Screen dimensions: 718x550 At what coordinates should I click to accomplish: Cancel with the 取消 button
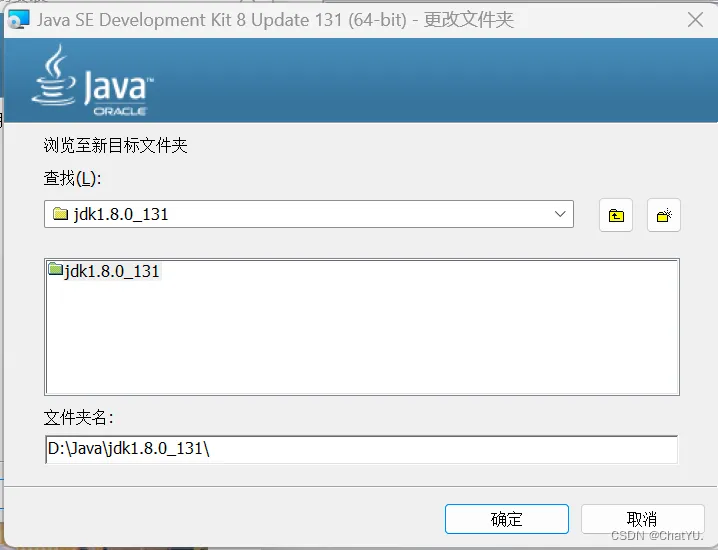pyautogui.click(x=642, y=519)
